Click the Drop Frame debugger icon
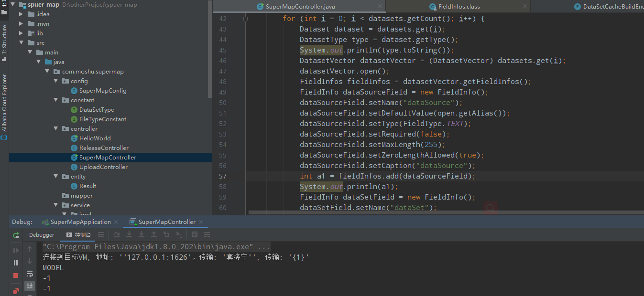 pyautogui.click(x=166, y=235)
